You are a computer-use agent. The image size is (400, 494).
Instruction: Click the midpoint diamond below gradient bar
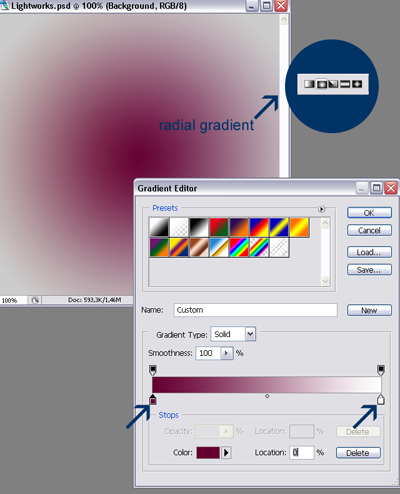[x=267, y=396]
